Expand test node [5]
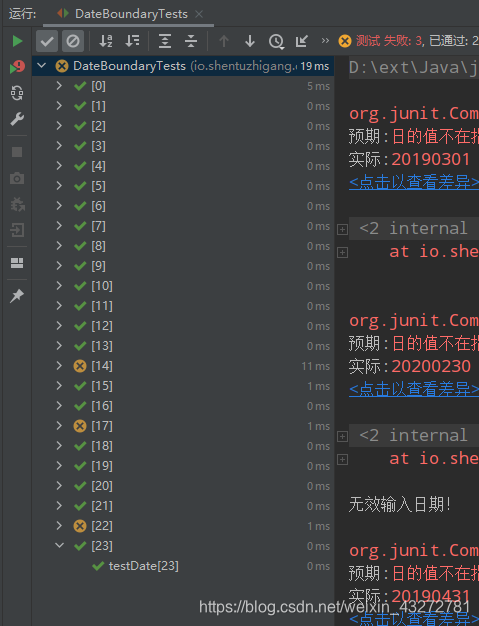The width and height of the screenshot is (479, 626). [x=59, y=186]
